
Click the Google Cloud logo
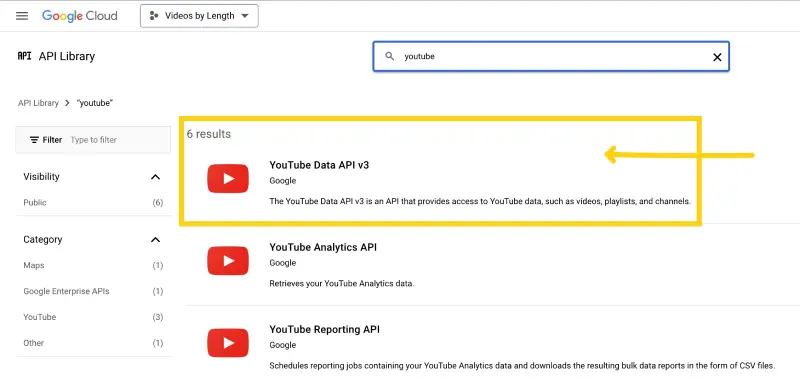point(80,16)
